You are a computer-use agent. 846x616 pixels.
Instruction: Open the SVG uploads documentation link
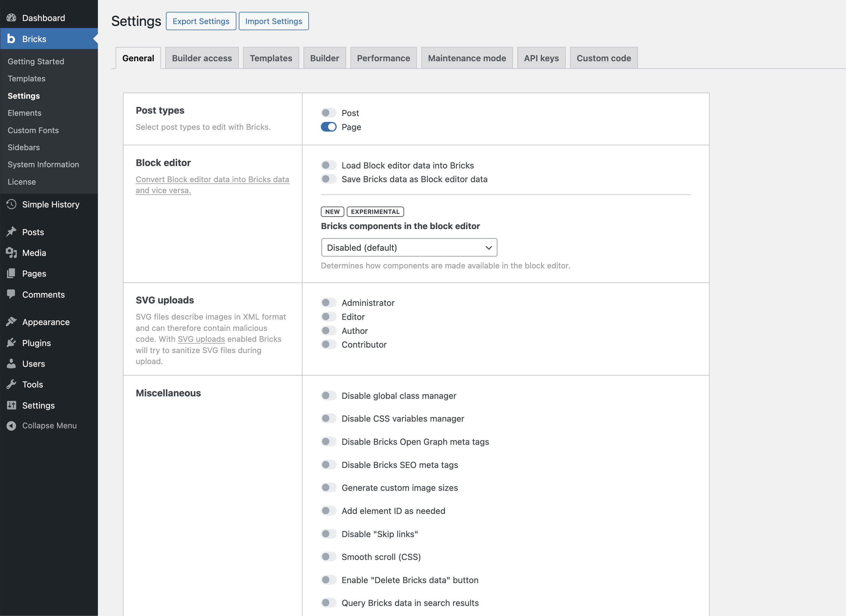pyautogui.click(x=201, y=339)
